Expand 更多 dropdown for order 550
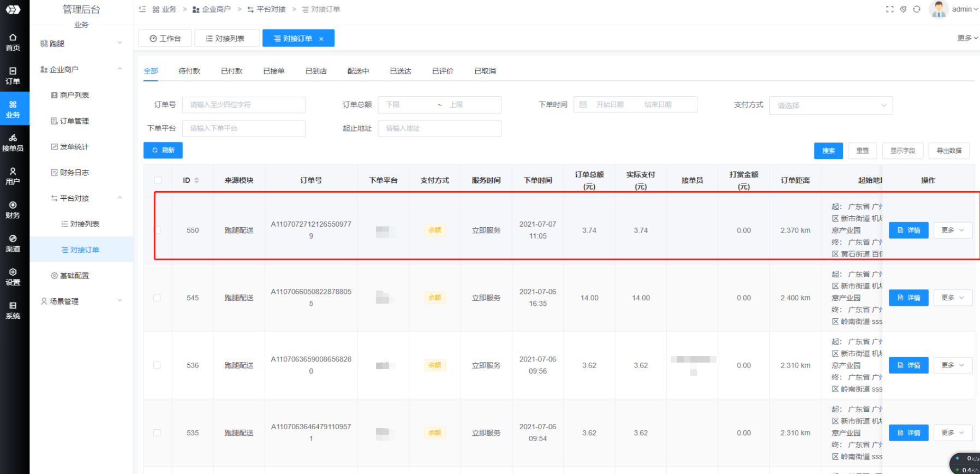The width and height of the screenshot is (980, 474). [x=953, y=230]
